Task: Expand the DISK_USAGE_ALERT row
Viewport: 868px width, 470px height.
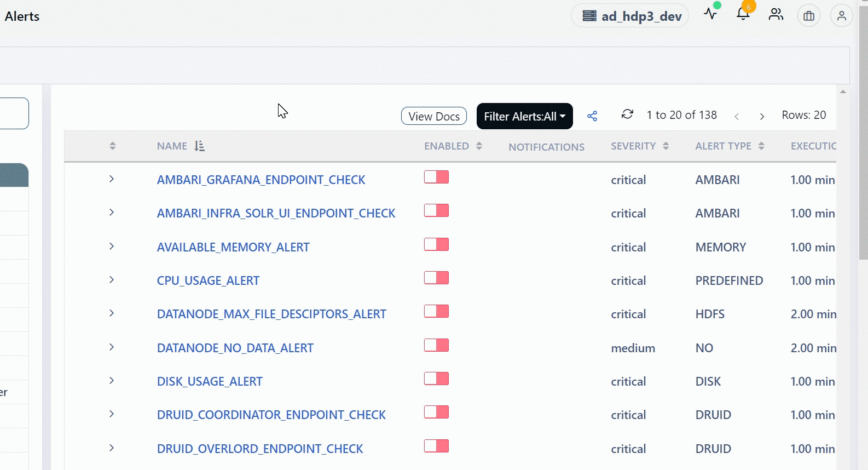Action: tap(112, 381)
